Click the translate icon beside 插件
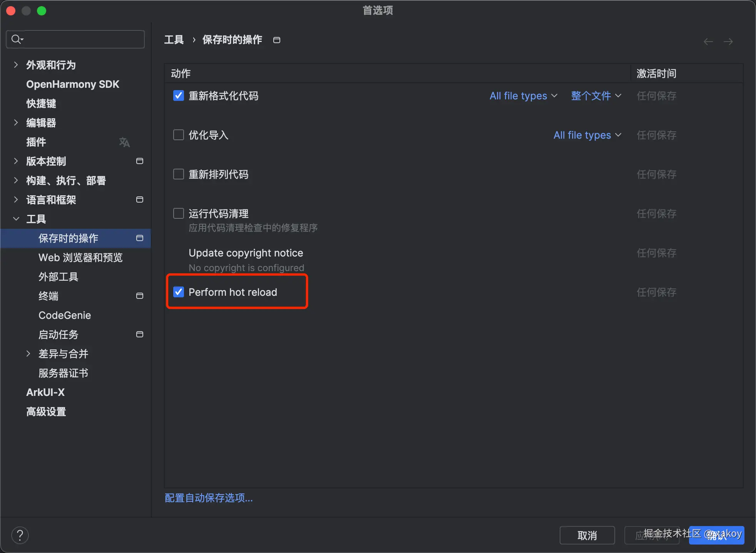 124,142
